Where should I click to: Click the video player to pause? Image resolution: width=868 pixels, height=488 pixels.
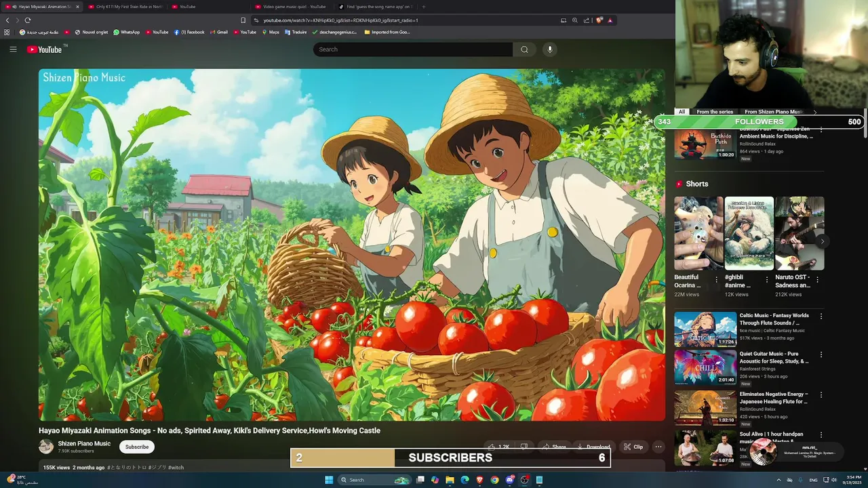tap(352, 245)
